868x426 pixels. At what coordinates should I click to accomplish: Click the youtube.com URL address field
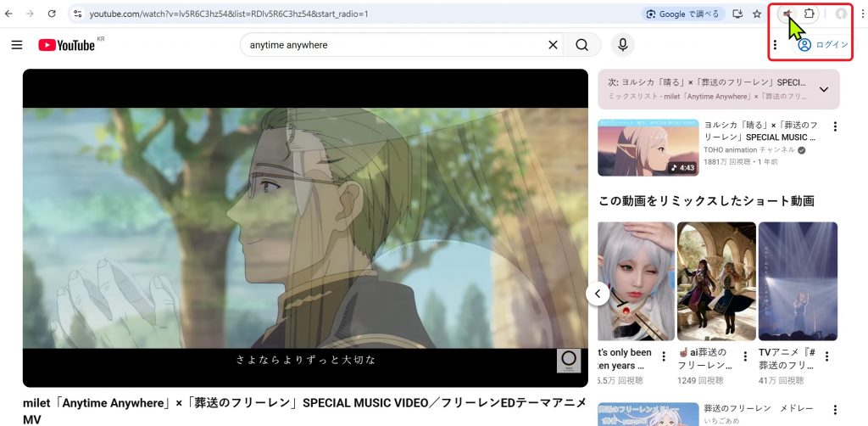(x=229, y=14)
